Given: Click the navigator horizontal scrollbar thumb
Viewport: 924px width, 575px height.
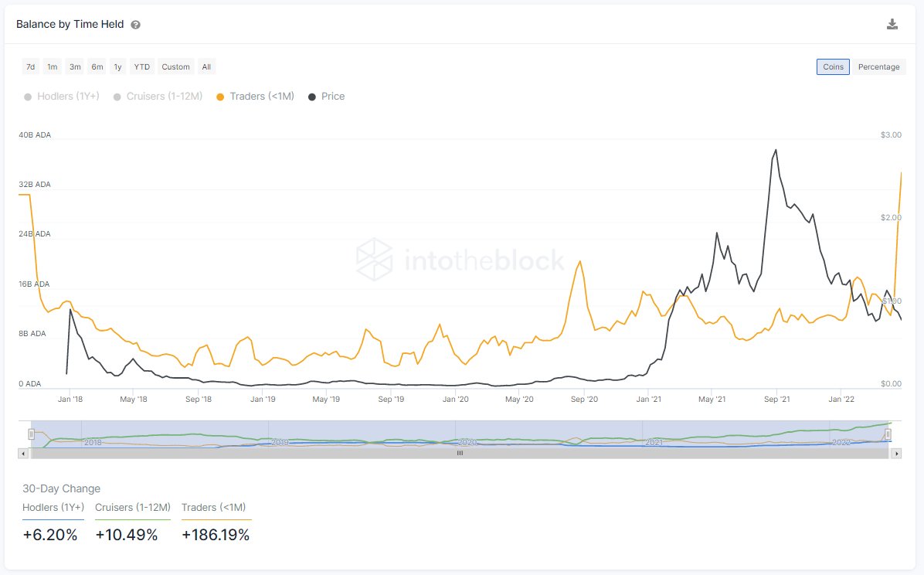Looking at the screenshot, I should point(460,454).
